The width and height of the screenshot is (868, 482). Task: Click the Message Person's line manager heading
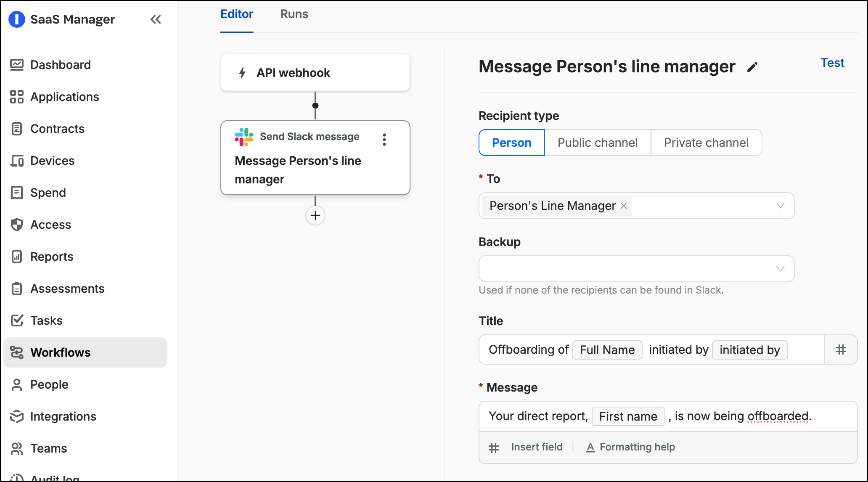[607, 66]
